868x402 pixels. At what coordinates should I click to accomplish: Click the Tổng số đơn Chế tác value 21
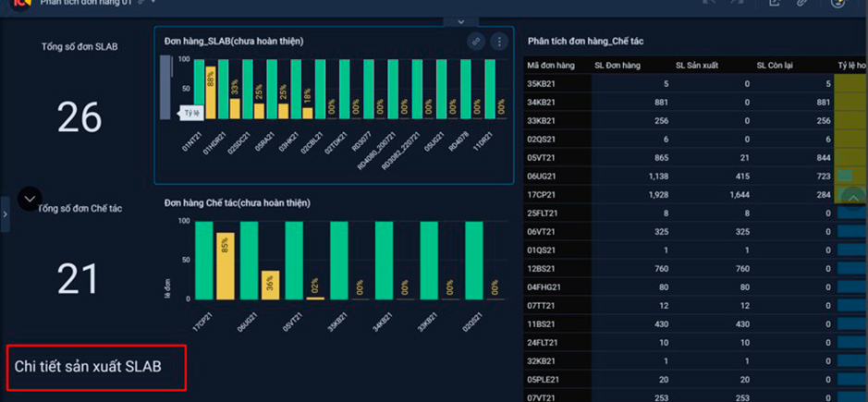click(x=79, y=279)
